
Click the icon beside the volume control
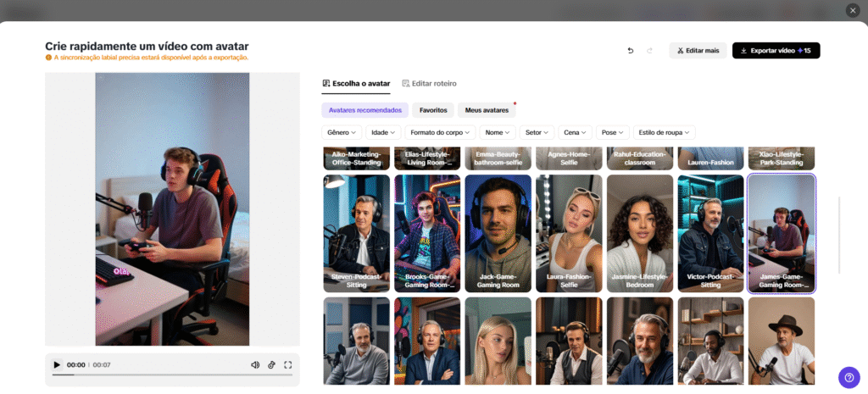(272, 364)
